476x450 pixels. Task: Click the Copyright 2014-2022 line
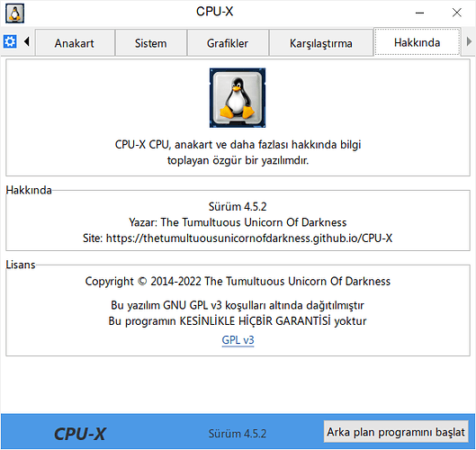point(238,281)
